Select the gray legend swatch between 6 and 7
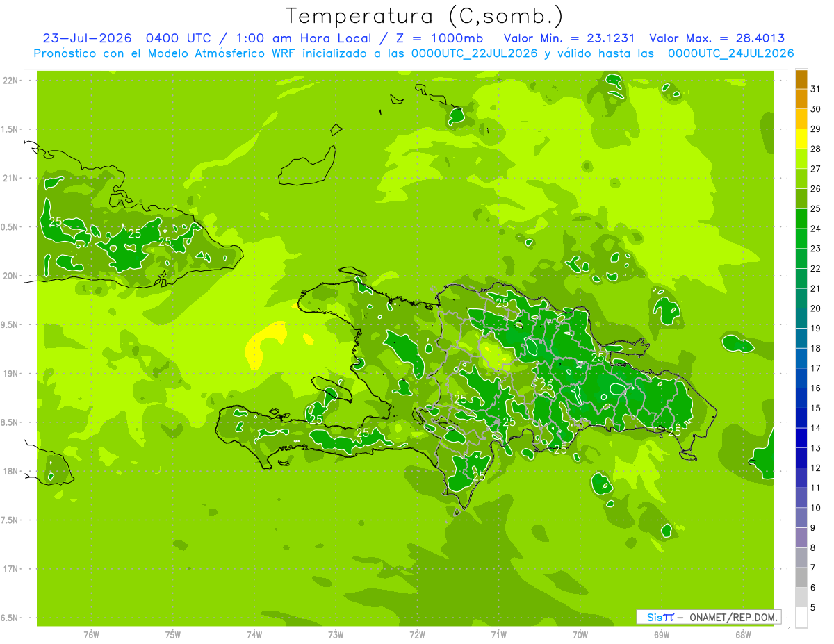 801,578
